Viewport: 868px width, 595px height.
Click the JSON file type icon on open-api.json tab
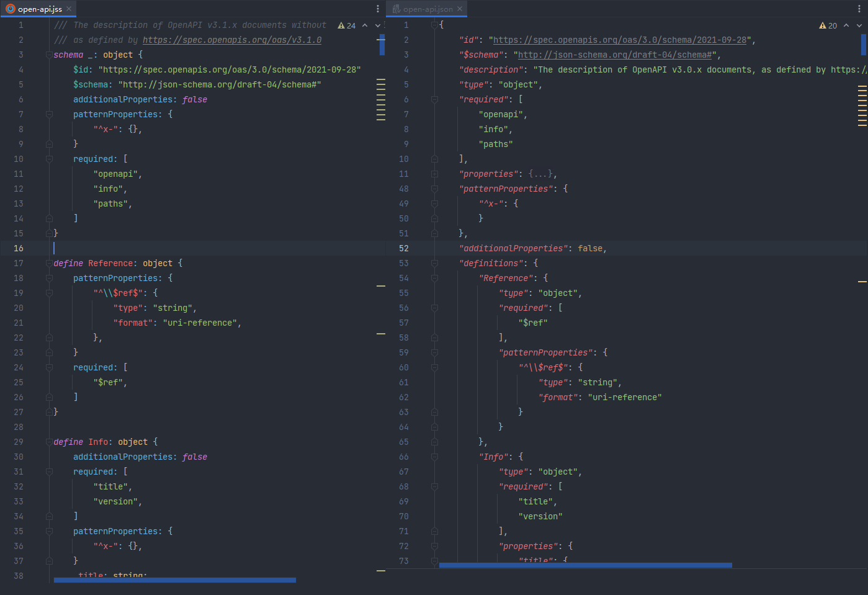click(395, 8)
